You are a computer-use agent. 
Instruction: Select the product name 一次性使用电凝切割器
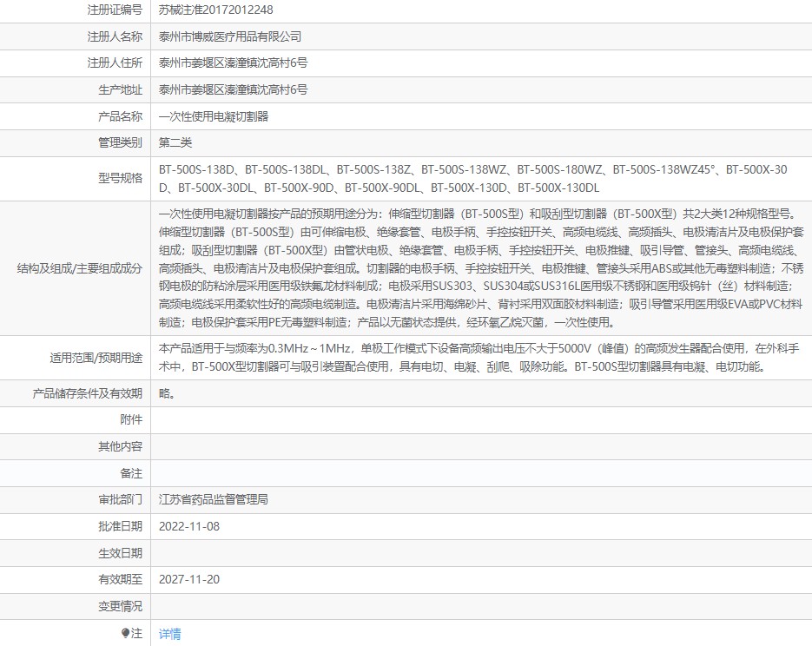point(214,116)
